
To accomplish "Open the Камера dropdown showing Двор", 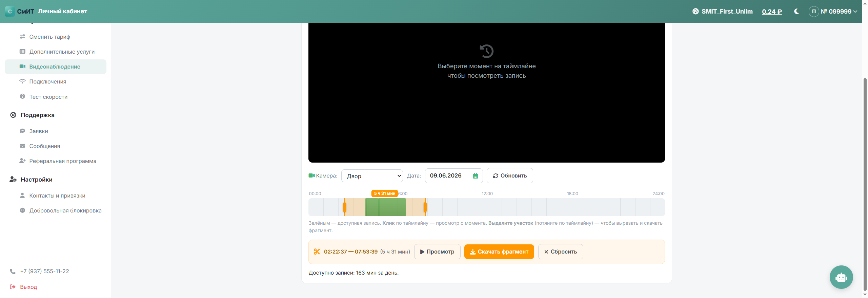I will coord(372,176).
